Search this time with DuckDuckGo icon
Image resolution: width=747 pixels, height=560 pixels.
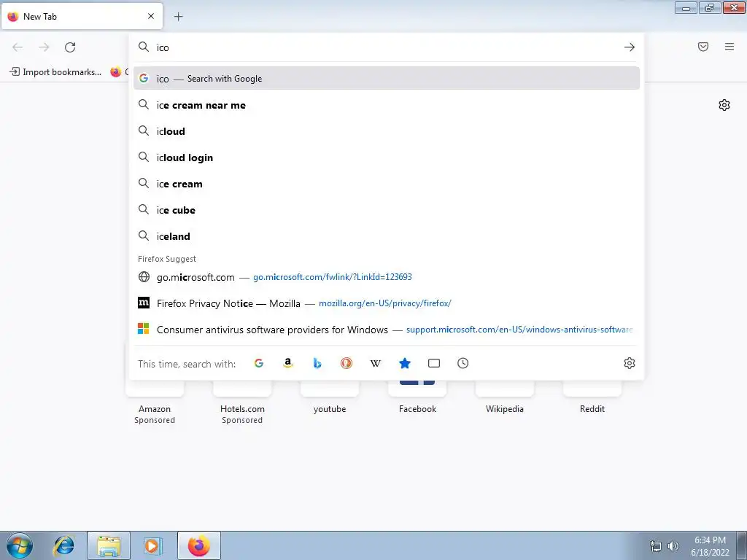(347, 363)
